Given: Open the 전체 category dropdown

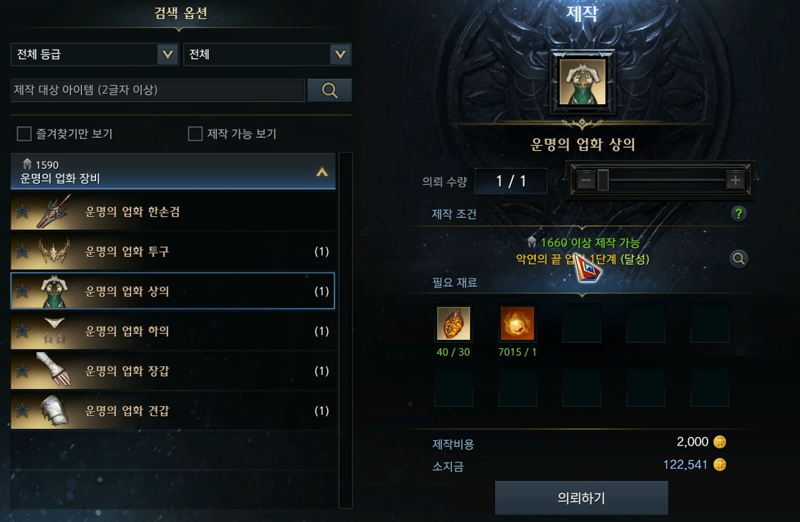Looking at the screenshot, I should pos(267,54).
